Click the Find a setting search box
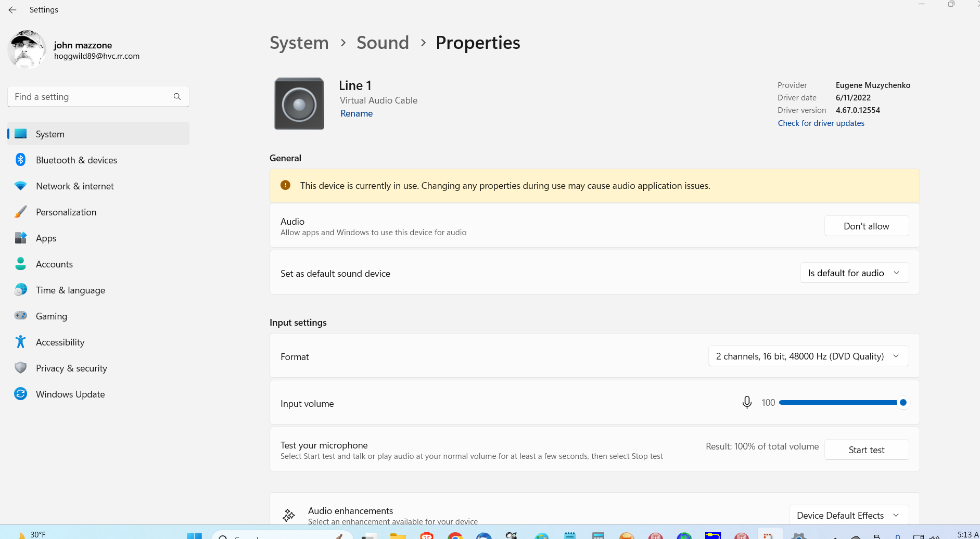980x539 pixels. click(x=91, y=97)
